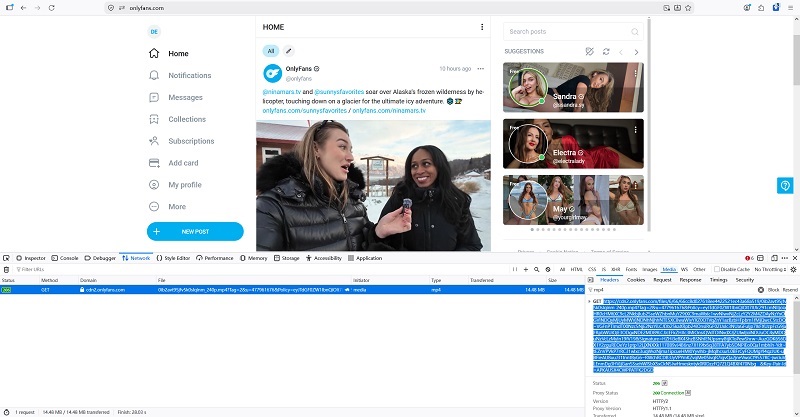
Task: Switch to the Storage tab
Action: 287,258
